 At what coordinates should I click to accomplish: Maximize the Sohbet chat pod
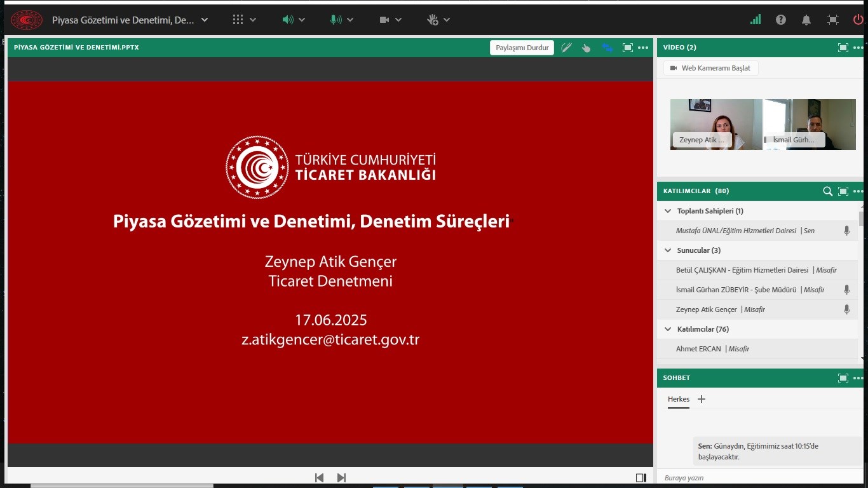point(843,378)
